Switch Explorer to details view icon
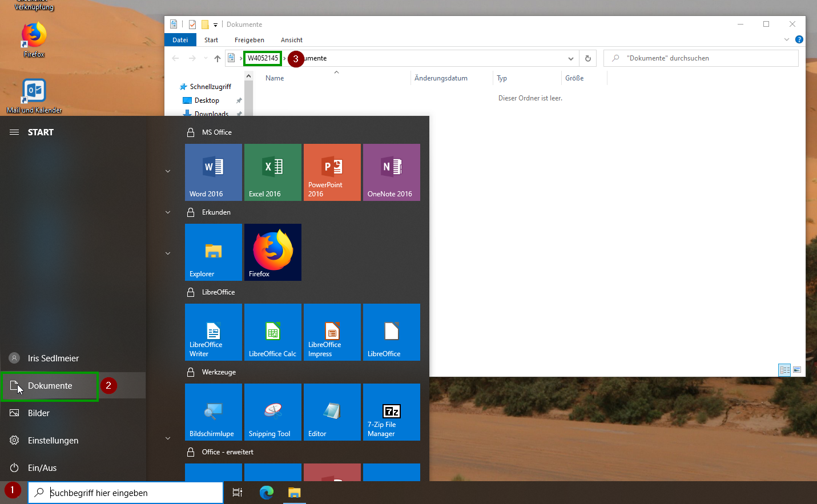 click(785, 370)
